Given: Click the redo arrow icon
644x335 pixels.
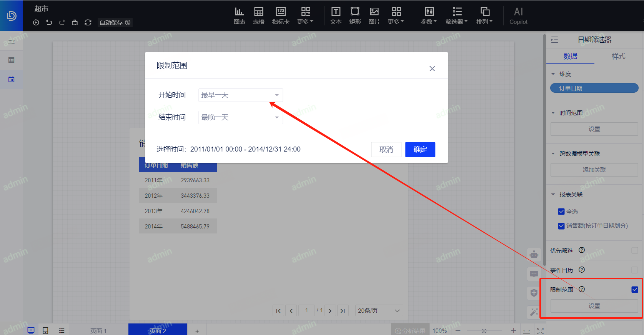Looking at the screenshot, I should click(x=62, y=22).
